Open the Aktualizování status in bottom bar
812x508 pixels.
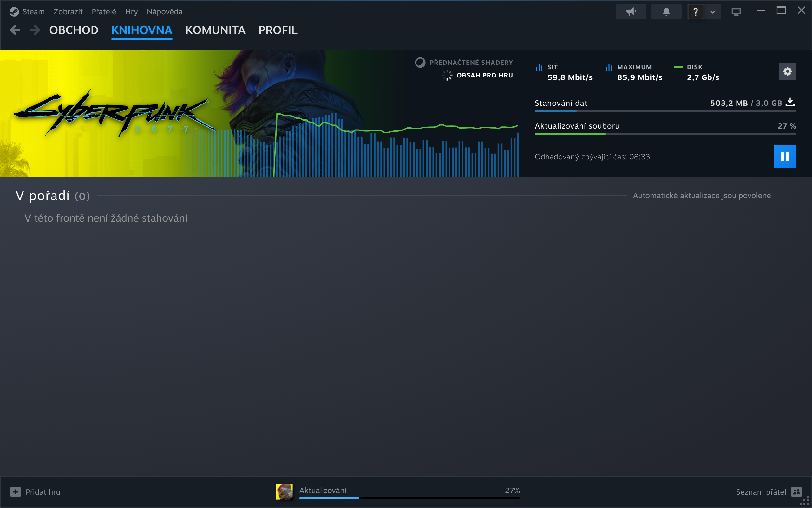(x=323, y=490)
